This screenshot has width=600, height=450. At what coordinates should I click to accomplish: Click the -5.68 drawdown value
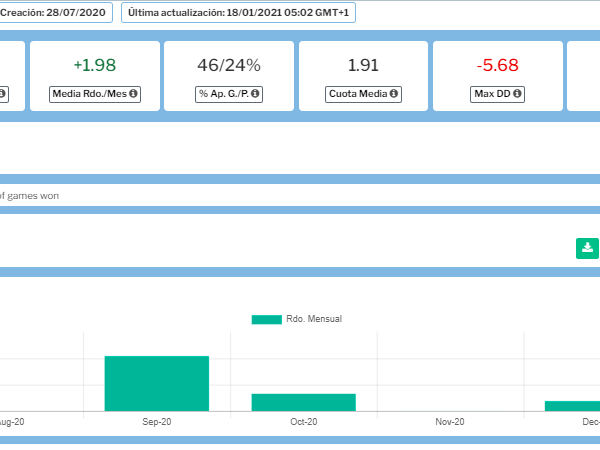tap(497, 65)
